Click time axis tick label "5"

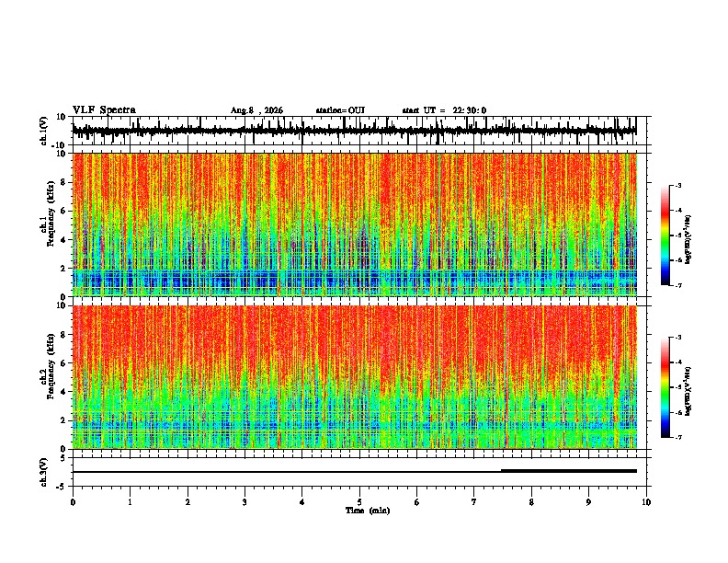tap(359, 502)
